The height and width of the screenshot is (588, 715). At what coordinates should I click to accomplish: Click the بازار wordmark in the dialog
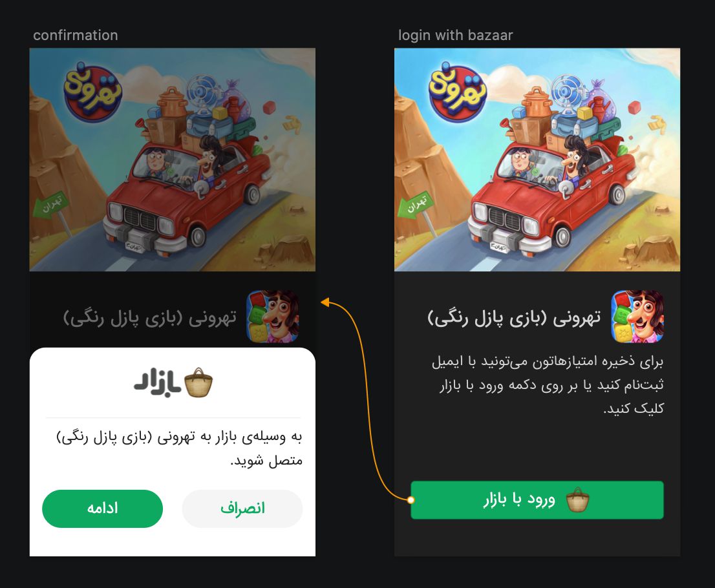tap(157, 383)
